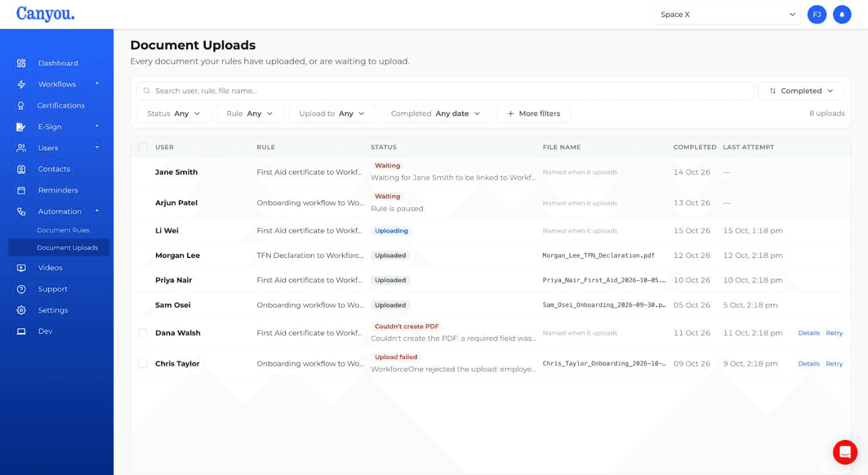
Task: Click the Last Attempt column header
Action: pyautogui.click(x=748, y=147)
